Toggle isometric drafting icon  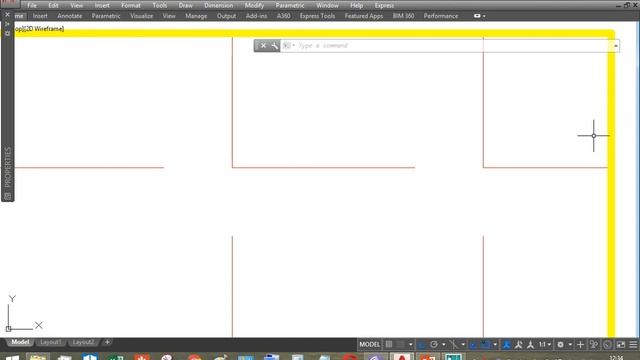[x=453, y=344]
